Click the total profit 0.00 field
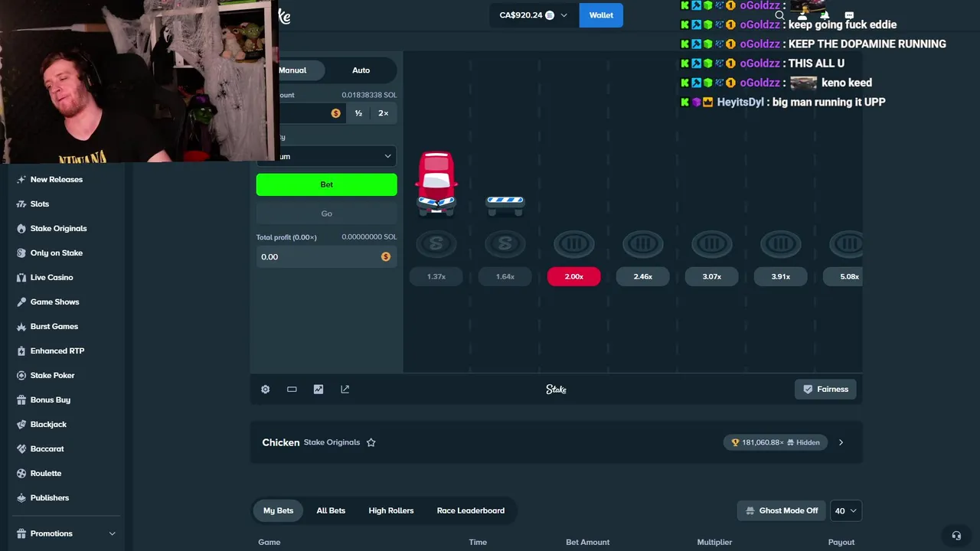Image resolution: width=980 pixels, height=551 pixels. (327, 256)
